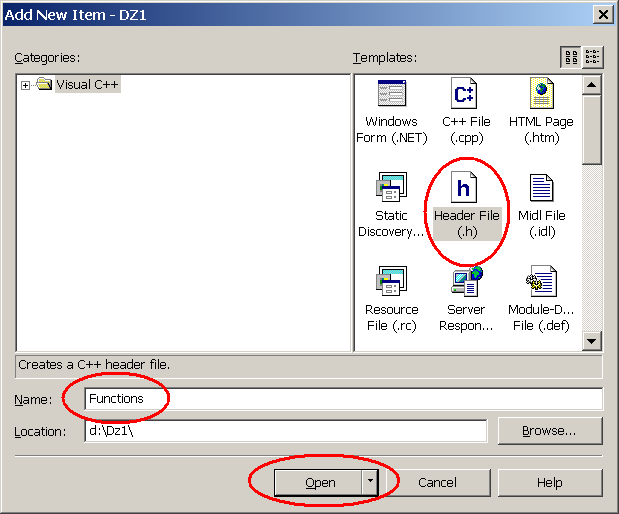The image size is (619, 514).
Task: Choose the Midl File (.idl) template
Action: [542, 206]
